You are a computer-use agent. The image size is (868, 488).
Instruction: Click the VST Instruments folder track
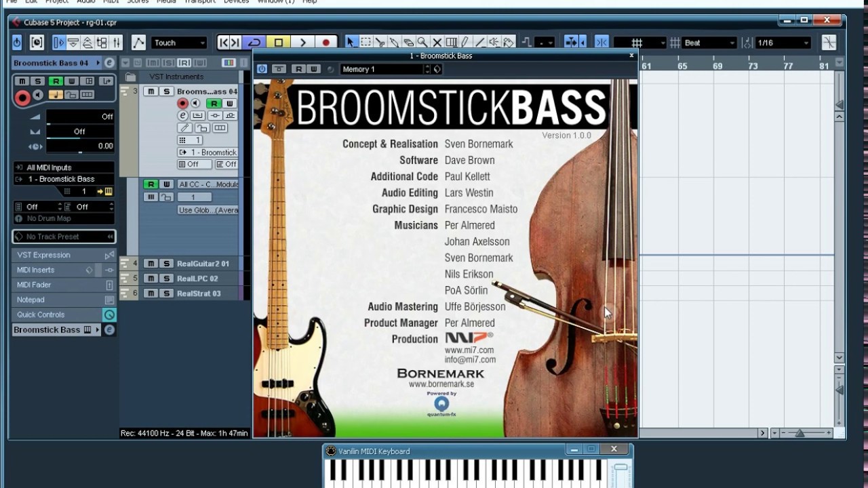176,77
